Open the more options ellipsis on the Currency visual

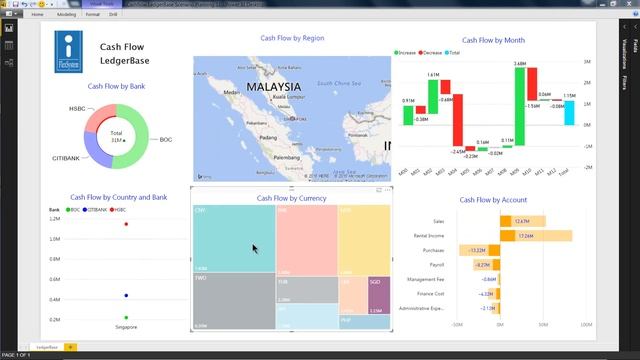[x=387, y=190]
